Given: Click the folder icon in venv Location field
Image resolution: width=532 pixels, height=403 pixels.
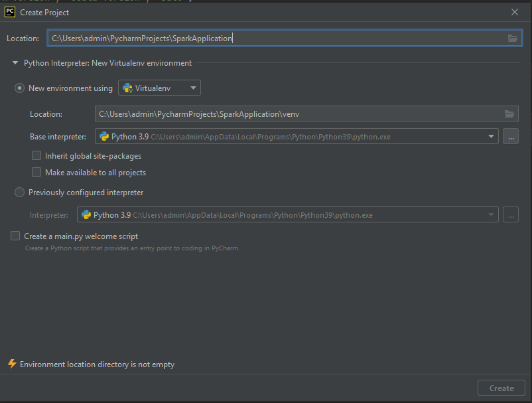Looking at the screenshot, I should point(509,114).
